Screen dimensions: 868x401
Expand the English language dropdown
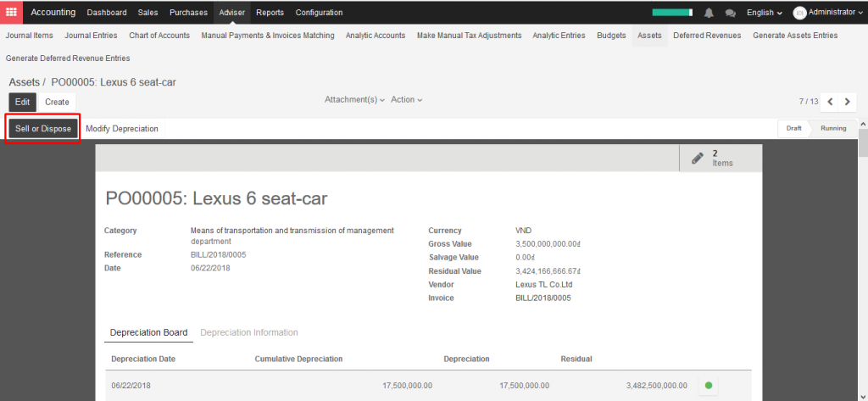[x=765, y=13]
